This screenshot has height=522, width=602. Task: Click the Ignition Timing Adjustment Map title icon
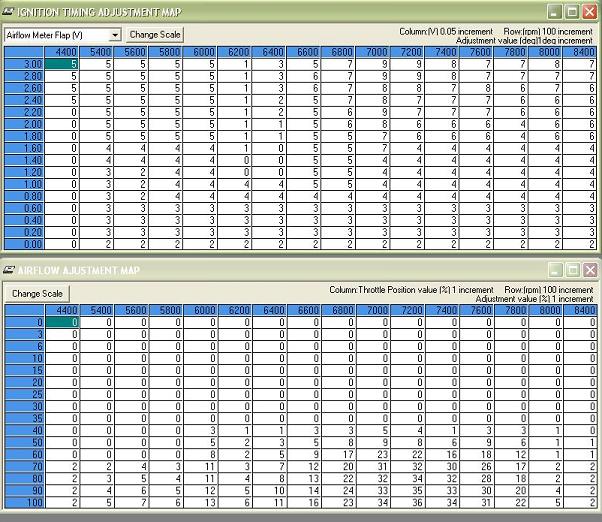[x=8, y=12]
